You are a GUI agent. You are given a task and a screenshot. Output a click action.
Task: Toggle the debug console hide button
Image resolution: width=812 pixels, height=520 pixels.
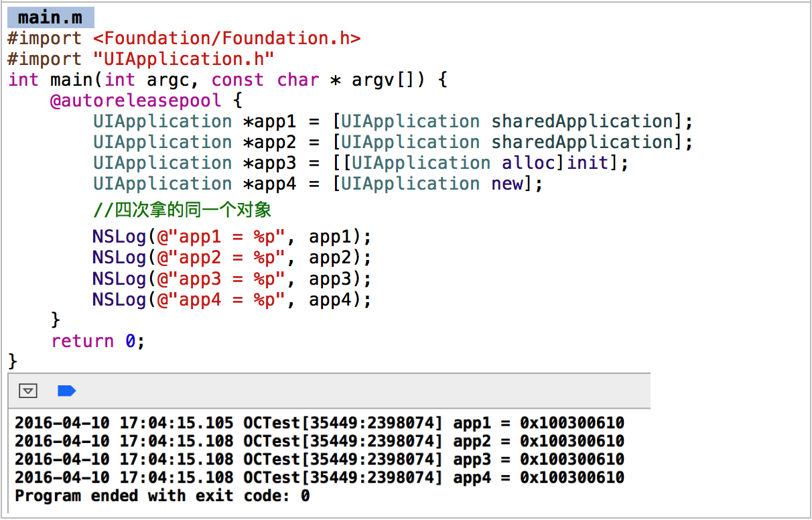click(x=28, y=391)
